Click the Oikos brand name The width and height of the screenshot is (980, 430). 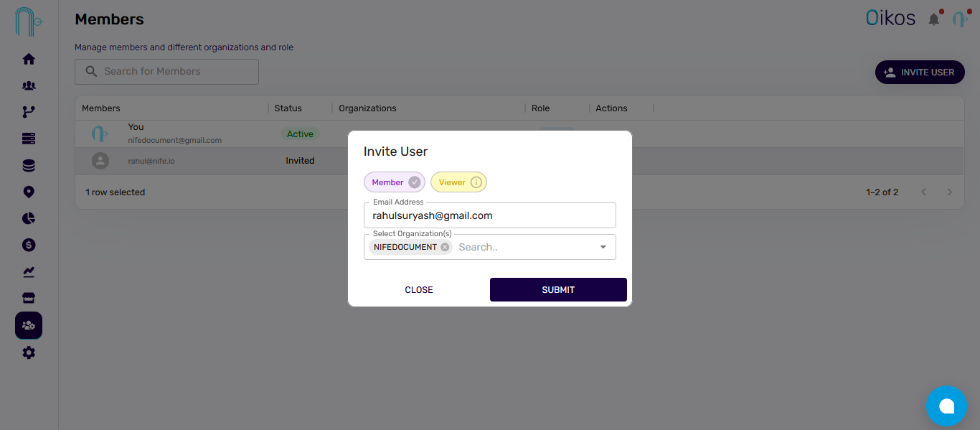click(890, 17)
